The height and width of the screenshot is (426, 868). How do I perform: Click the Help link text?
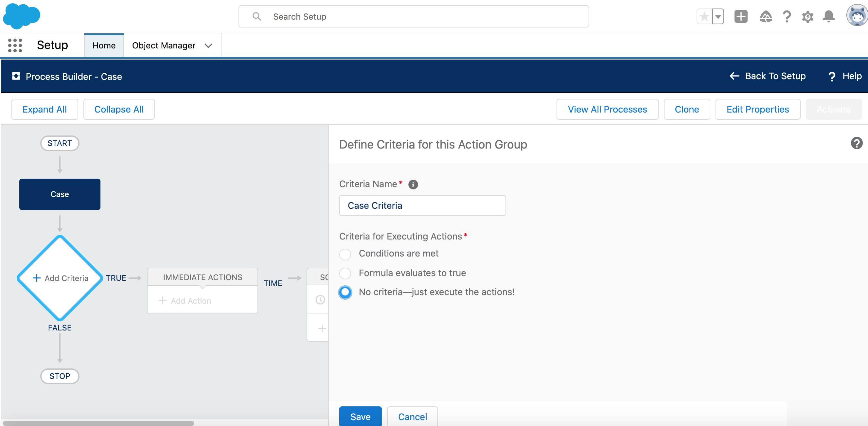click(x=852, y=76)
